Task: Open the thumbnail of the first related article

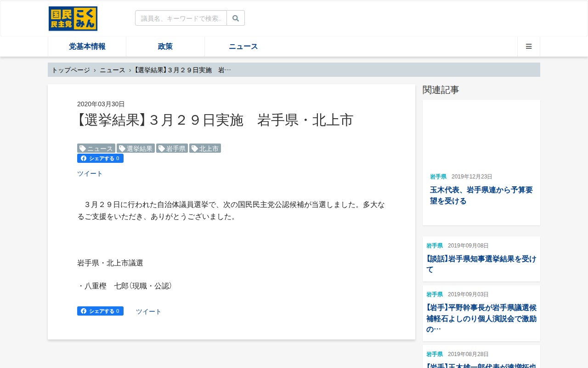Action: click(x=481, y=133)
